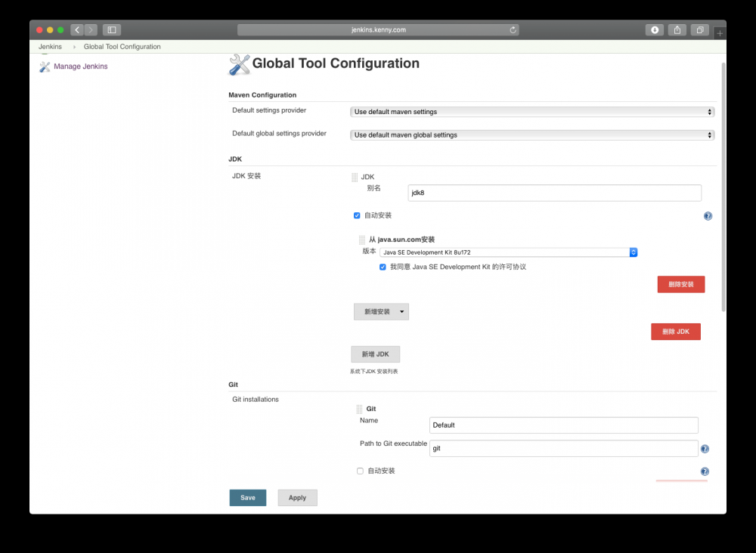Click the 删除 JDK button

(675, 331)
